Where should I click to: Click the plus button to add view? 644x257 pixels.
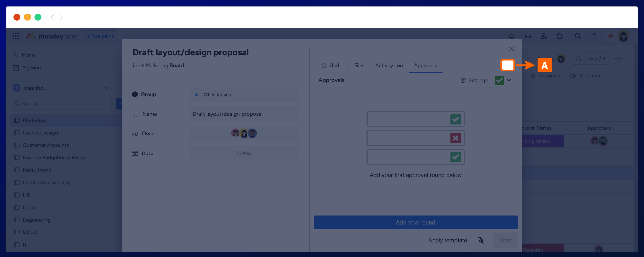[507, 65]
